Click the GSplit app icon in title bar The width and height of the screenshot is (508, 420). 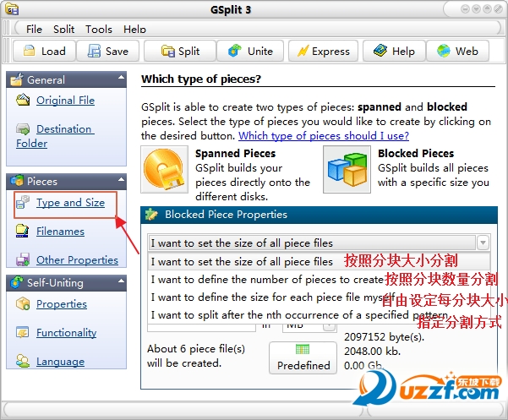click(x=12, y=9)
